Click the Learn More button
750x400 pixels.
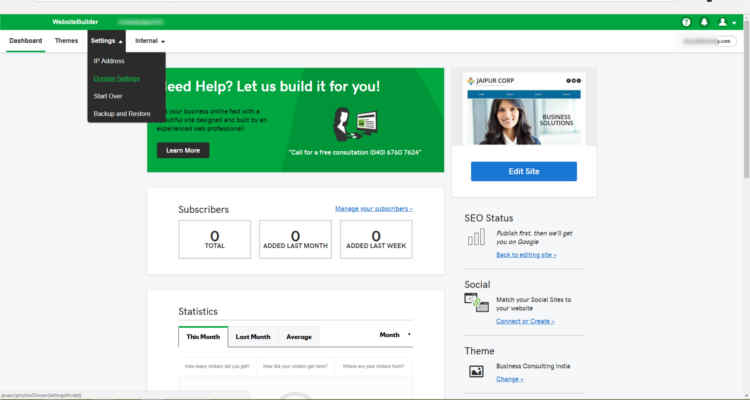click(183, 150)
